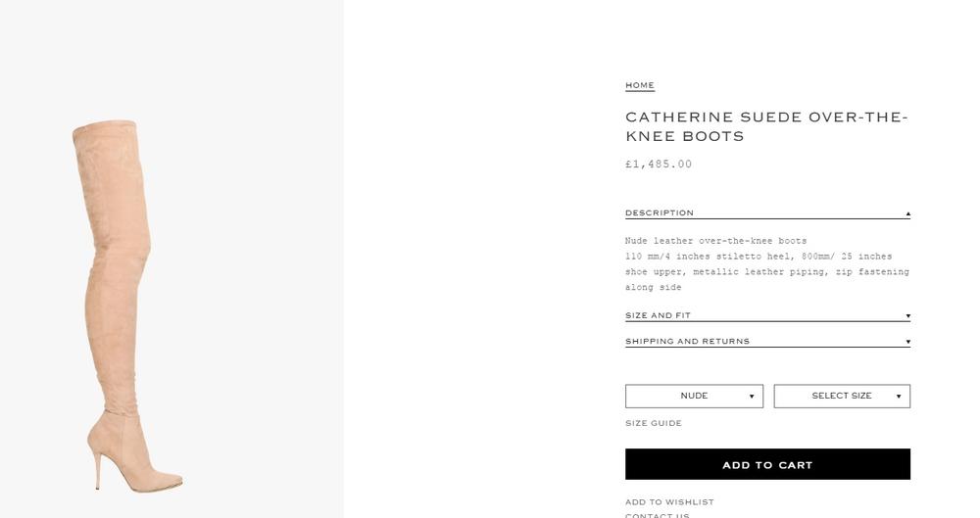Open the Select Size dropdown
This screenshot has height=518, width=980.
coord(841,396)
